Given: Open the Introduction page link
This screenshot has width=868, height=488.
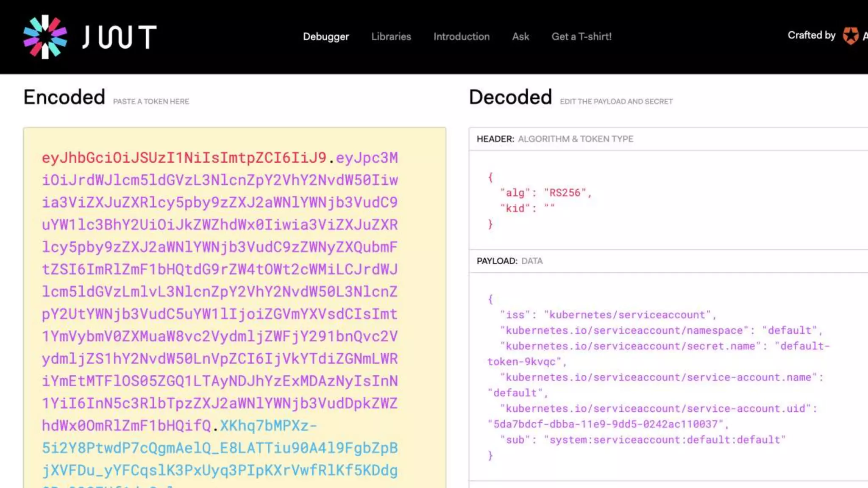Looking at the screenshot, I should [x=461, y=36].
